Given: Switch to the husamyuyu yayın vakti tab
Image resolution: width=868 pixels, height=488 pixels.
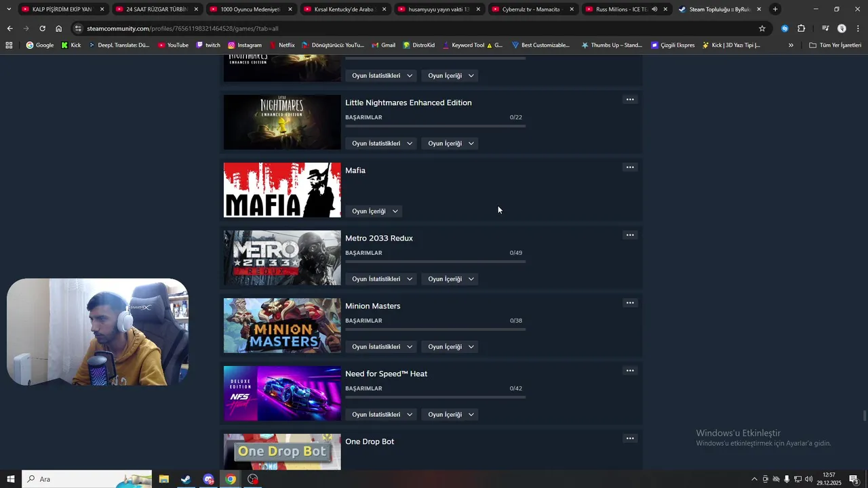Looking at the screenshot, I should click(439, 9).
